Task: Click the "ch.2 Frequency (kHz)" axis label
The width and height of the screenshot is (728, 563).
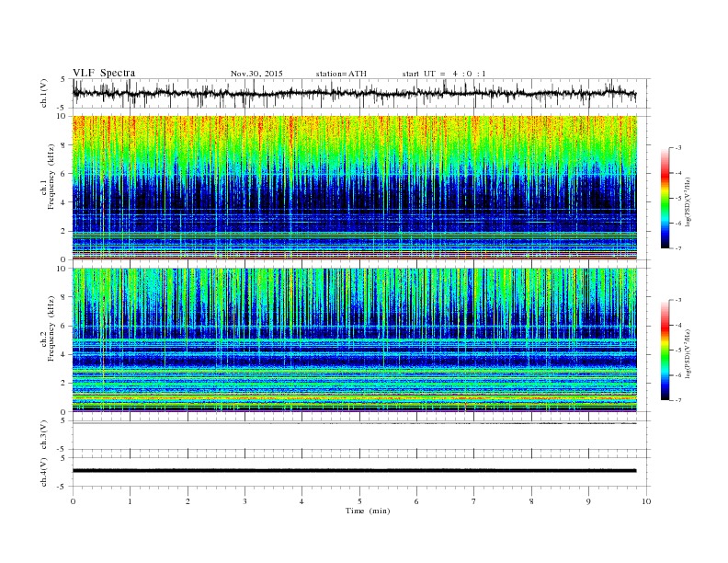Action: [x=47, y=327]
